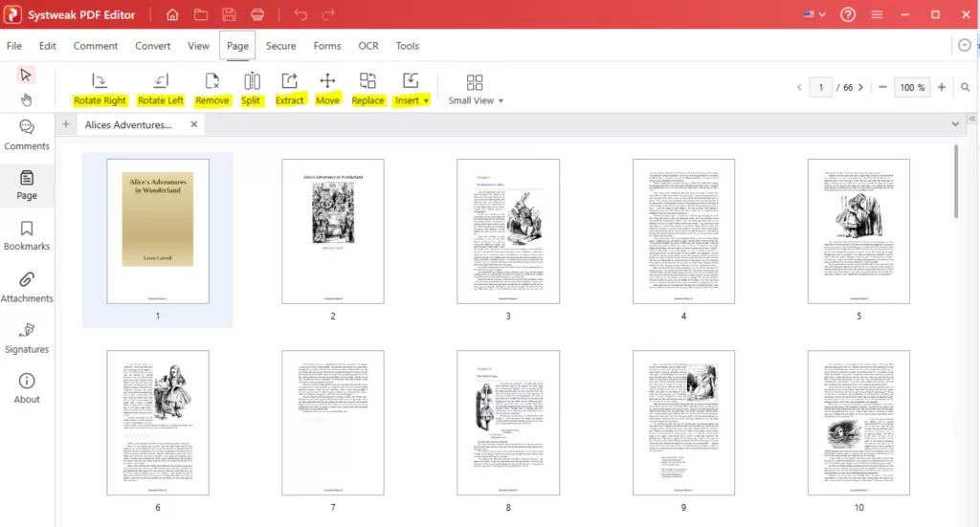Click the Undo arrow
This screenshot has height=527, width=980.
coord(301,14)
